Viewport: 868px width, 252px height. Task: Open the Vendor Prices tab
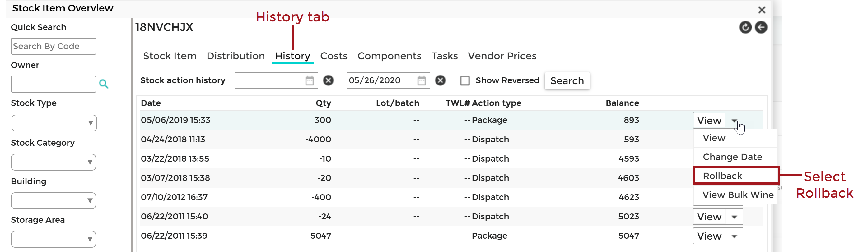pos(502,56)
